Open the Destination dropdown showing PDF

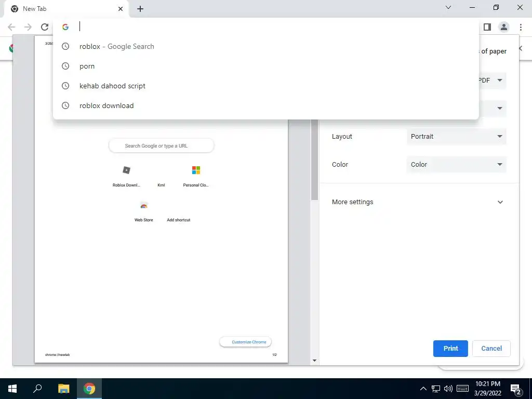tap(491, 81)
